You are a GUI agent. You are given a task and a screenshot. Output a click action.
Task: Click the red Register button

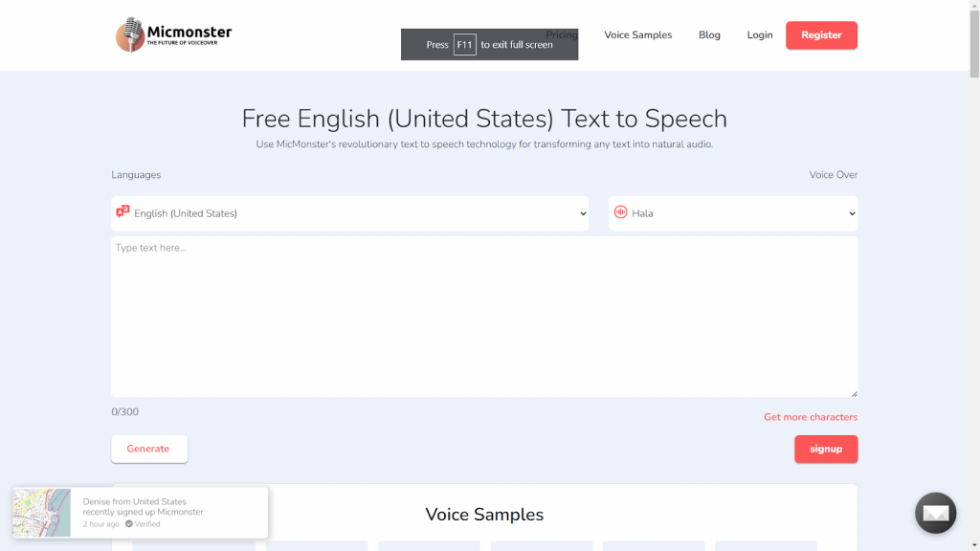click(x=821, y=35)
